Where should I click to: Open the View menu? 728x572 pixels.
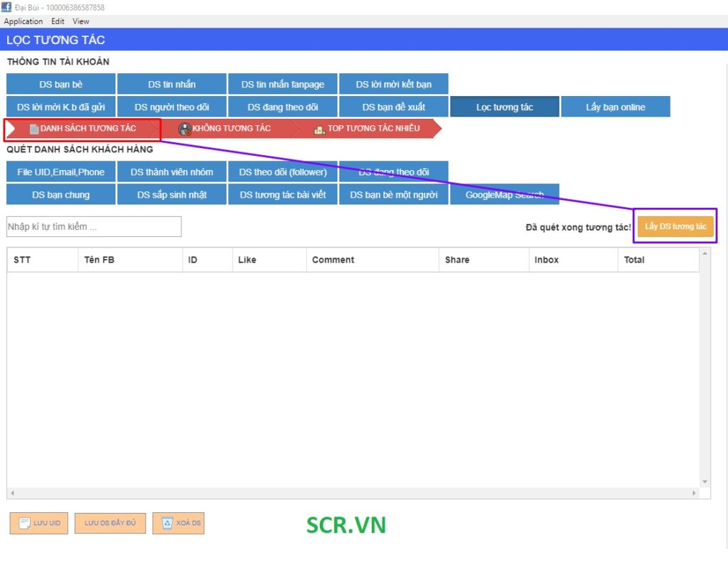[x=81, y=21]
